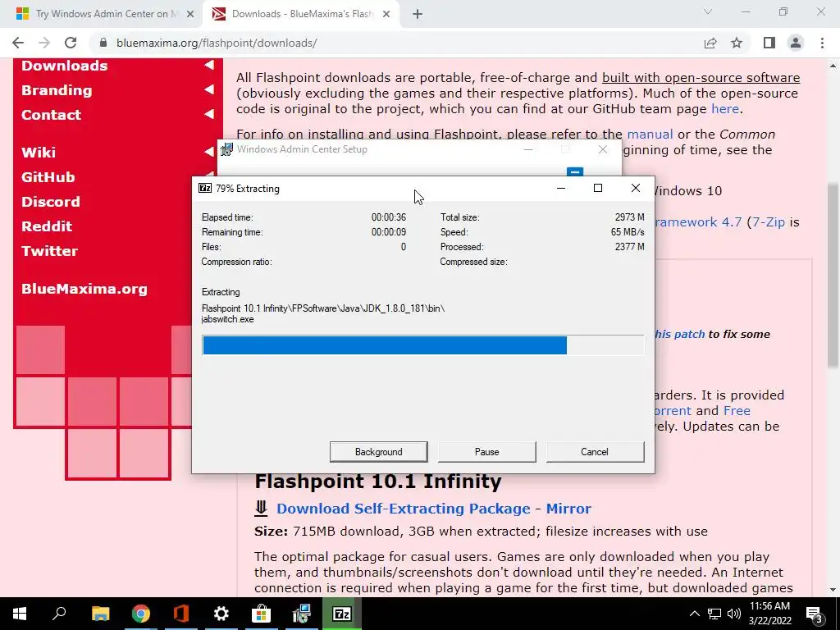This screenshot has width=840, height=630.
Task: Follow the 'here' GitHub team link
Action: pyautogui.click(x=725, y=109)
